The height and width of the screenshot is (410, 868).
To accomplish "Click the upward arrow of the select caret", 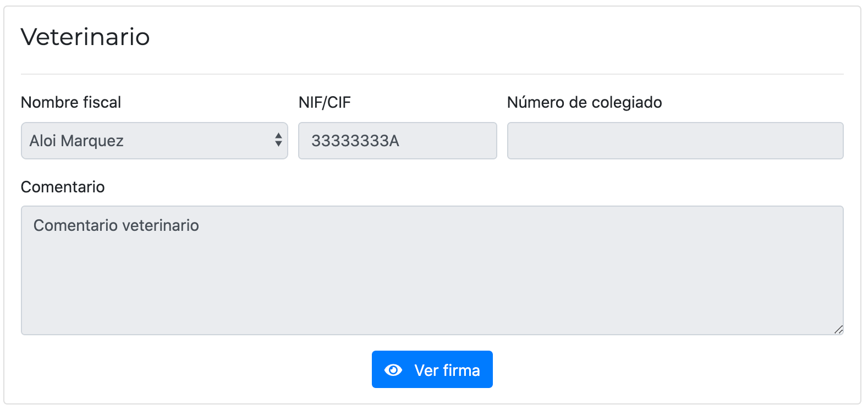I will [278, 135].
